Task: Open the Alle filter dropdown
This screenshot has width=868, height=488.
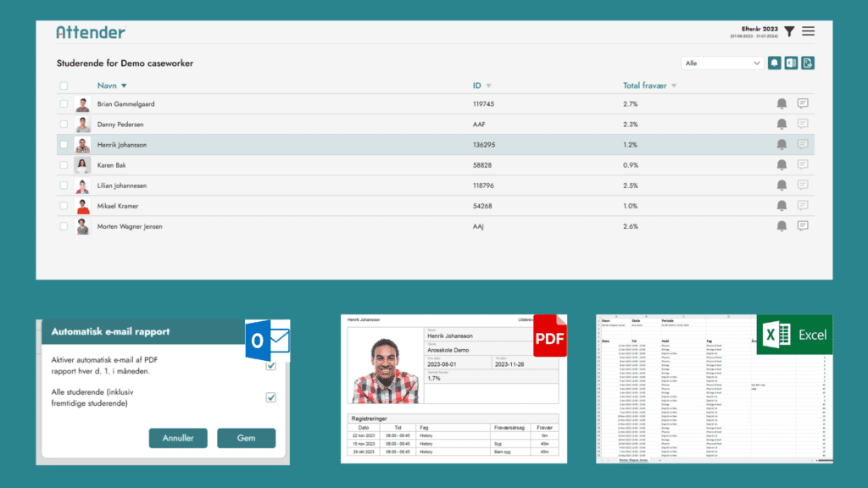Action: coord(722,63)
